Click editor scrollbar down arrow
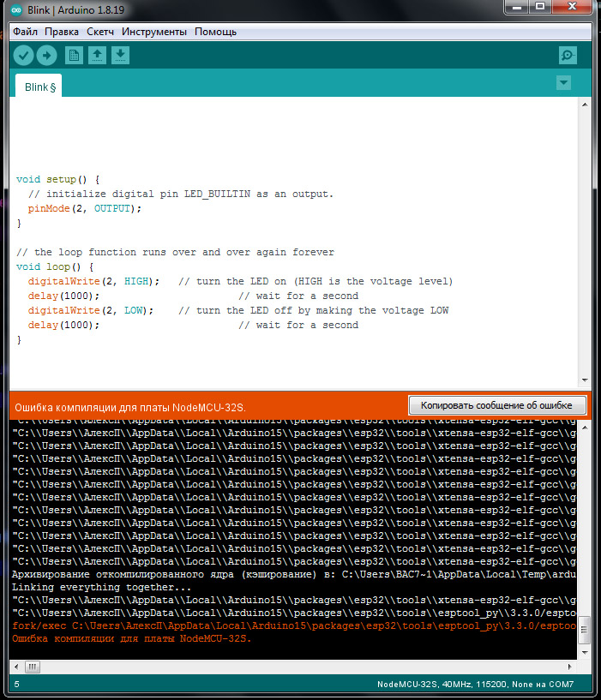 (585, 380)
